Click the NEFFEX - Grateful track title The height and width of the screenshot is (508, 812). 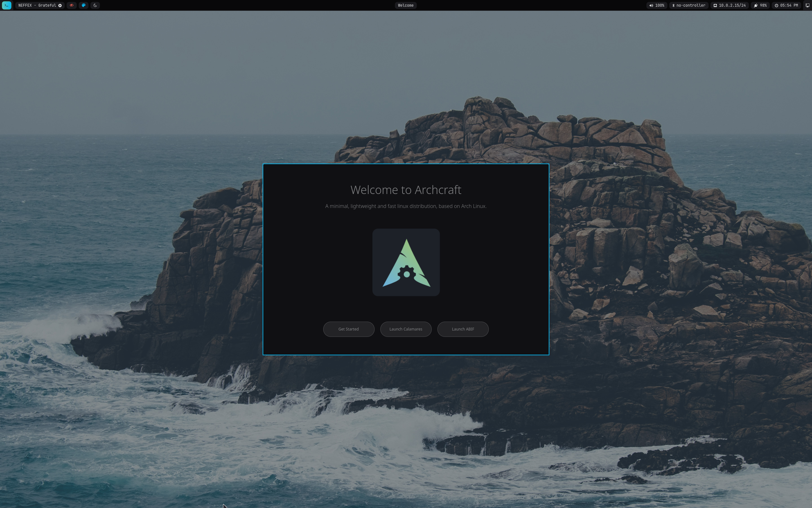click(37, 5)
